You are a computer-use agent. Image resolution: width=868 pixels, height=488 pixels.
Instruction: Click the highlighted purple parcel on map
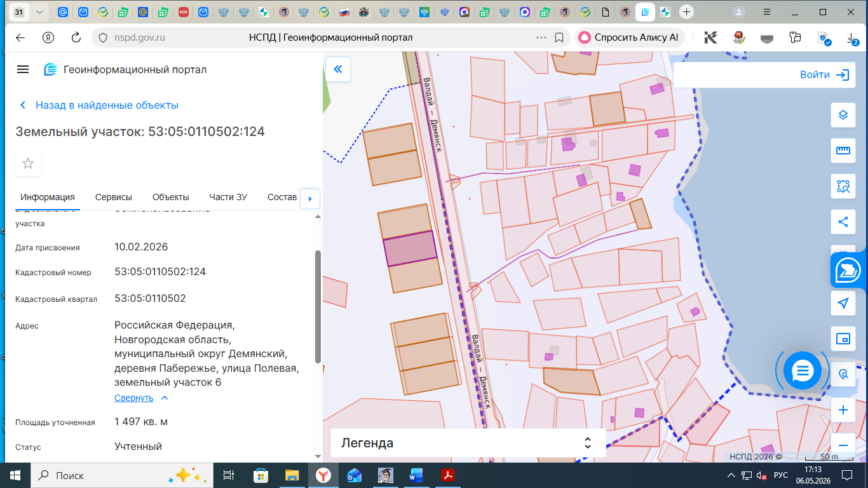410,248
